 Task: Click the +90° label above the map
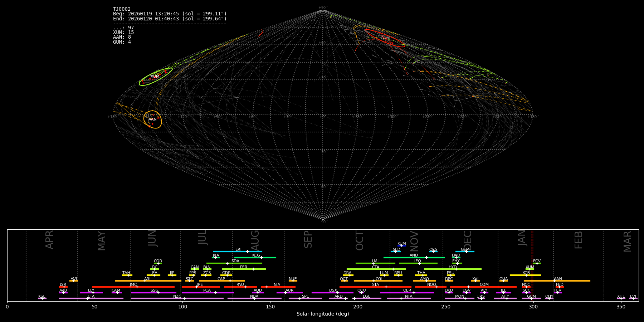pyautogui.click(x=323, y=8)
